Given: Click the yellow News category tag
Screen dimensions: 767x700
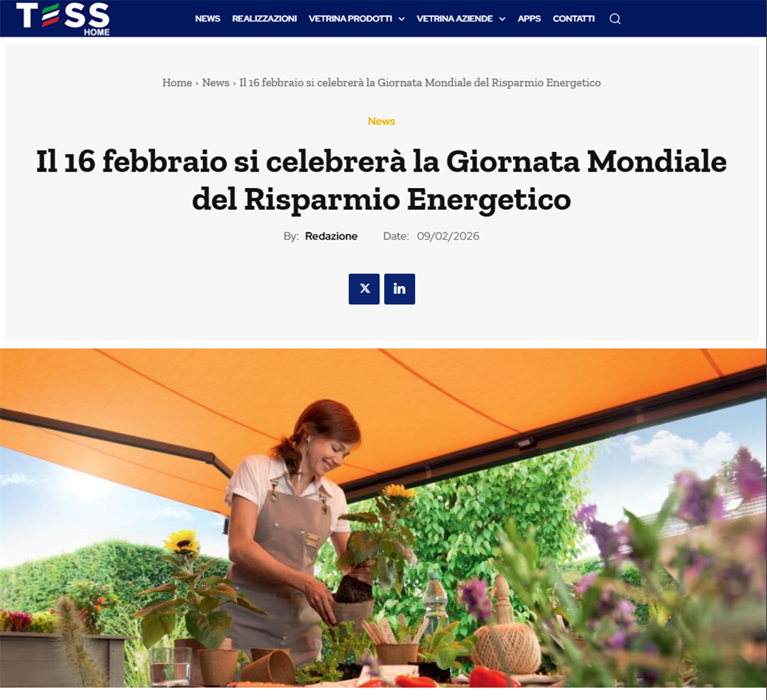Looking at the screenshot, I should point(381,121).
